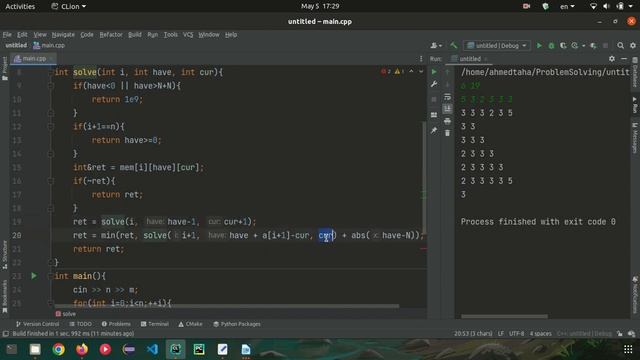Toggle the Project side panel
The width and height of the screenshot is (640, 360).
click(4, 68)
